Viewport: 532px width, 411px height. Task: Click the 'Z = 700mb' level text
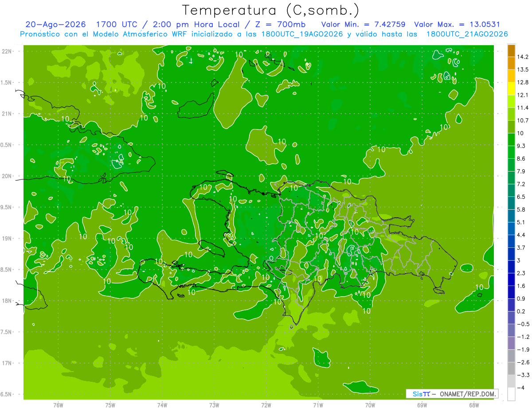(280, 24)
